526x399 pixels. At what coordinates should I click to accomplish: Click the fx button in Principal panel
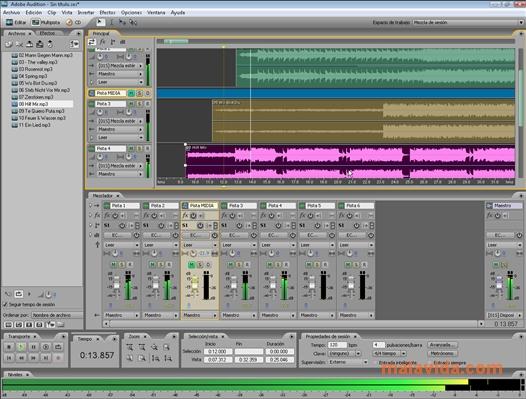pyautogui.click(x=102, y=42)
